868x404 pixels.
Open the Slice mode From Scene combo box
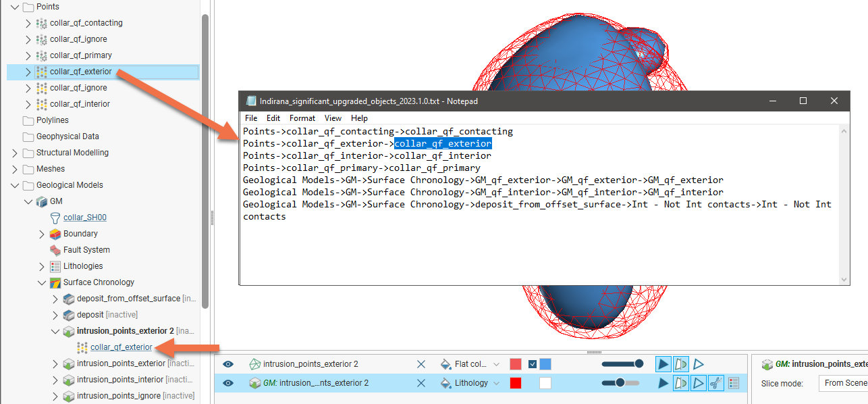(x=844, y=383)
